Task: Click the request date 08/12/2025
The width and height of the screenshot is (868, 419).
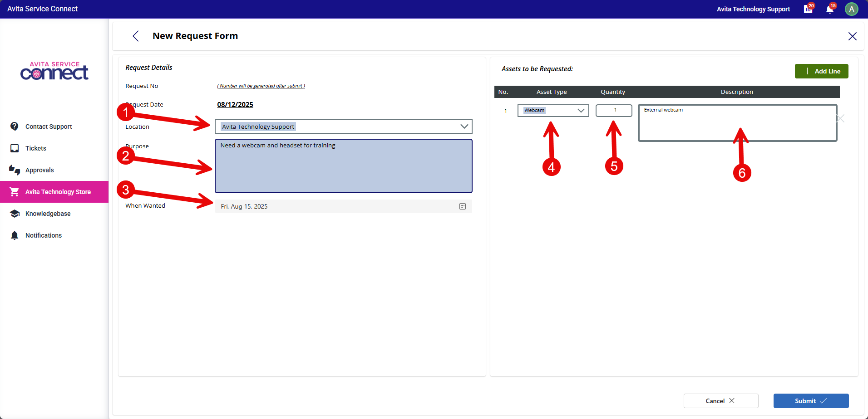Action: point(235,105)
